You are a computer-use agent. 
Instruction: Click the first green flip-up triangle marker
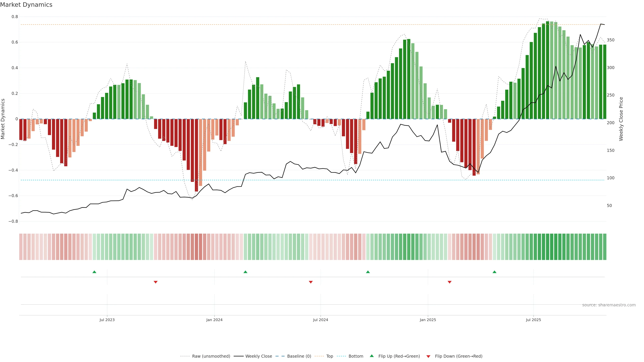pyautogui.click(x=94, y=272)
